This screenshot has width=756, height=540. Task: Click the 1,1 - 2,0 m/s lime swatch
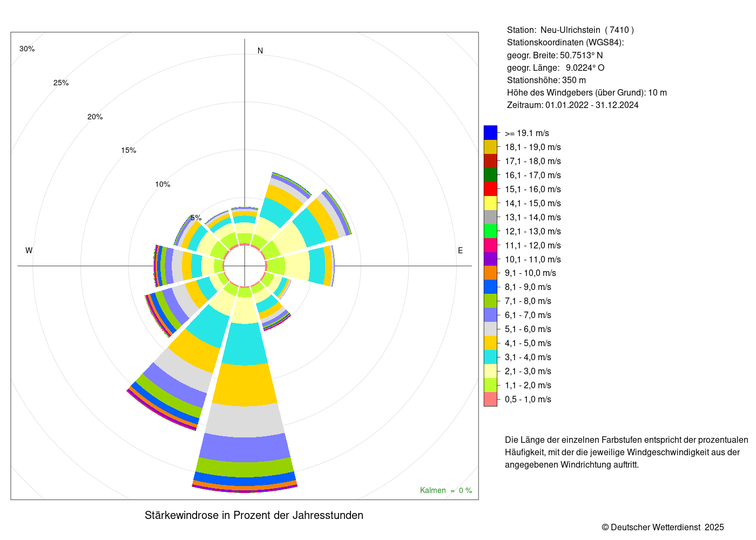tap(490, 385)
